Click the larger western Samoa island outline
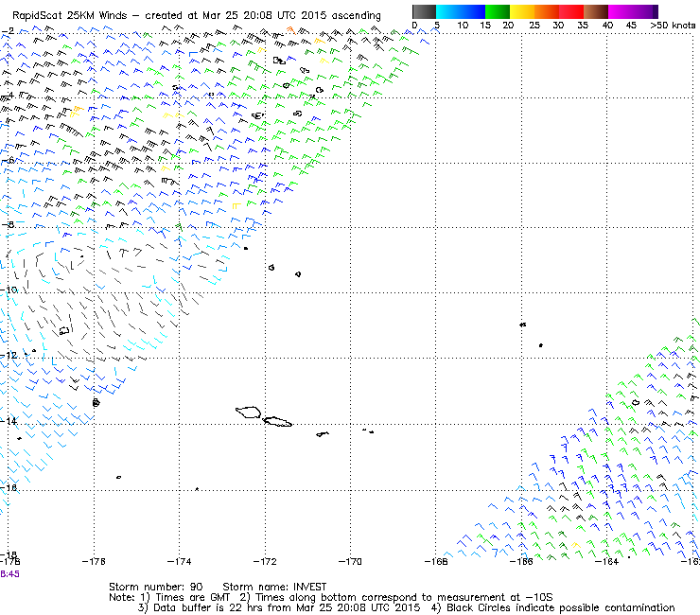The image size is (700, 615). pos(248,412)
